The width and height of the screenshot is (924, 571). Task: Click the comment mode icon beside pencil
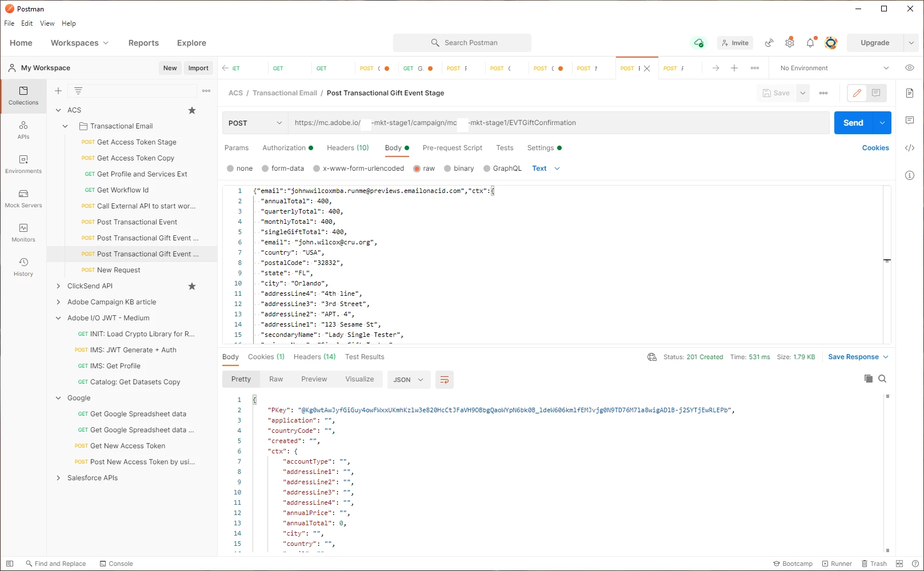876,93
